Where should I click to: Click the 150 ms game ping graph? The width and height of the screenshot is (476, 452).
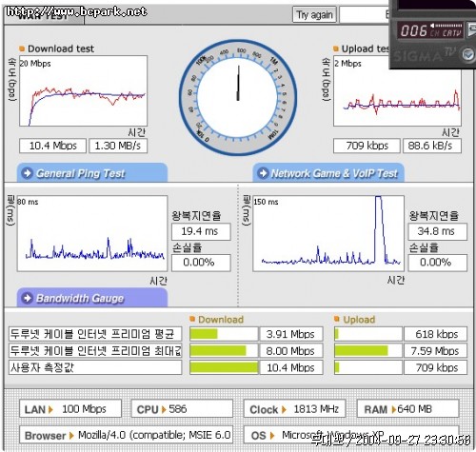click(x=328, y=233)
